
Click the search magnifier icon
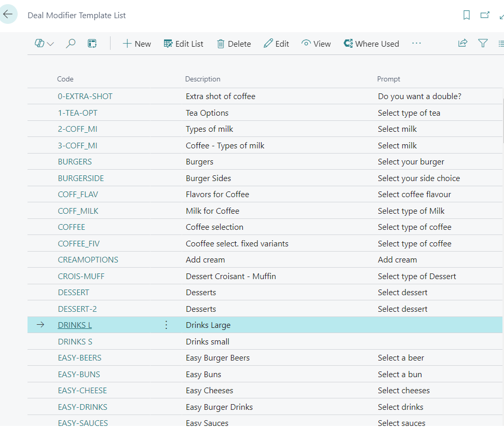71,44
